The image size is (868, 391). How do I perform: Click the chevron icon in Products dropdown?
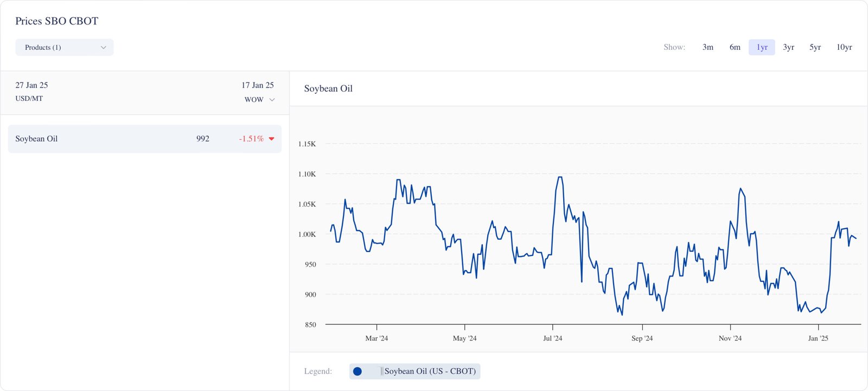coord(104,48)
